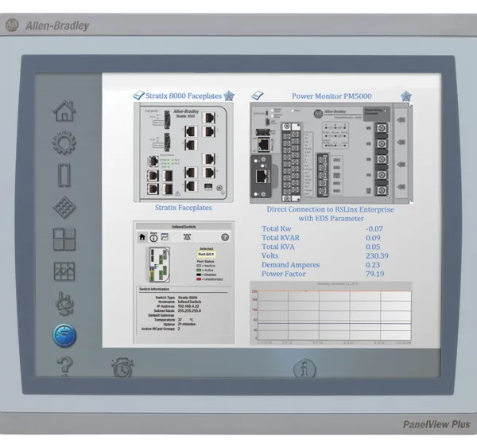Select the Port Gi1/1 selected field

[206, 255]
